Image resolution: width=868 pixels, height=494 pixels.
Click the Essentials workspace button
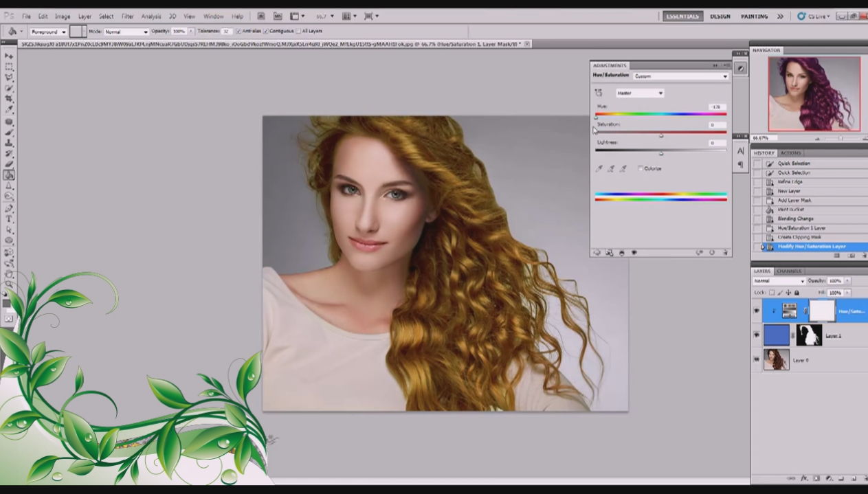[682, 16]
